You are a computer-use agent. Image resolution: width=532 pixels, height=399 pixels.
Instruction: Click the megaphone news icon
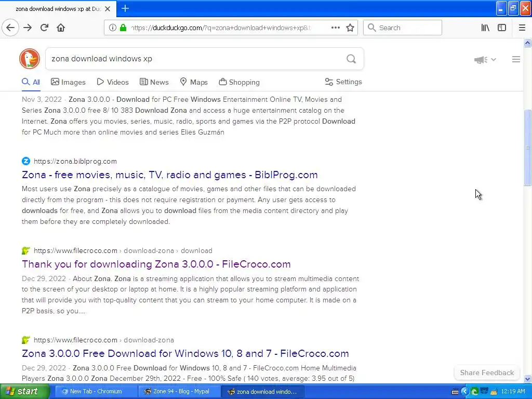coord(481,60)
